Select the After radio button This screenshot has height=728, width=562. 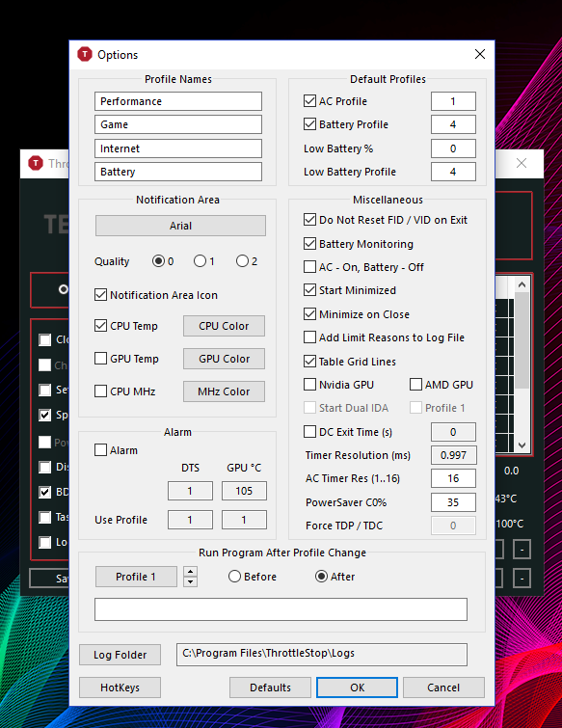coord(321,577)
